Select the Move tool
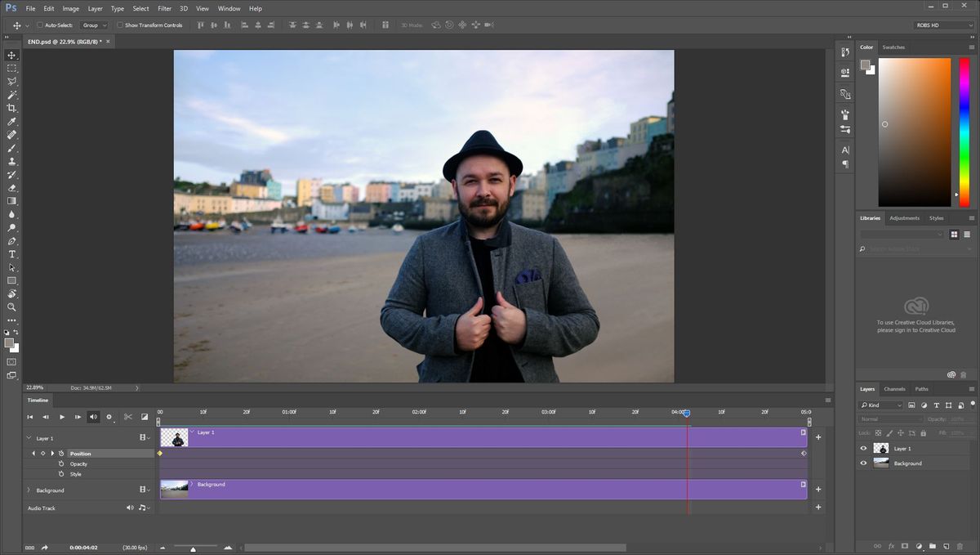 coord(11,56)
